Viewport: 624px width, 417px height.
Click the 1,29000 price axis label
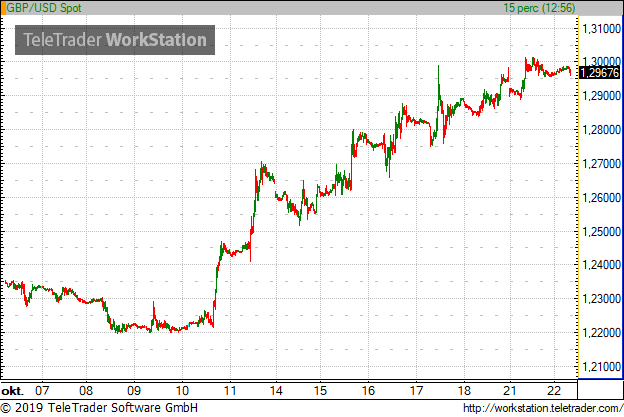[x=601, y=96]
